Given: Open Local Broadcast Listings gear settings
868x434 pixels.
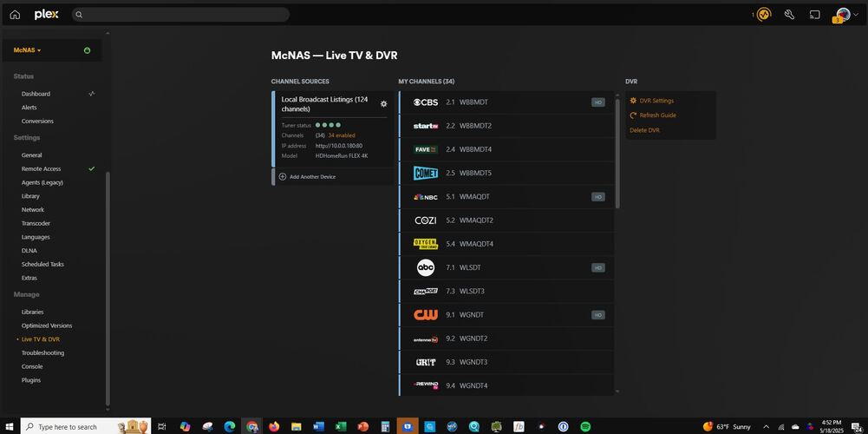Looking at the screenshot, I should tap(383, 103).
